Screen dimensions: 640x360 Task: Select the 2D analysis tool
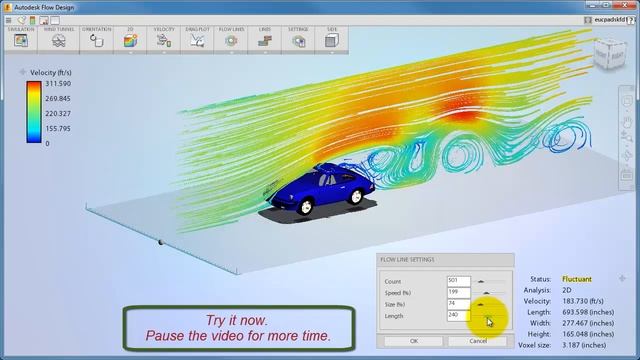click(x=130, y=40)
